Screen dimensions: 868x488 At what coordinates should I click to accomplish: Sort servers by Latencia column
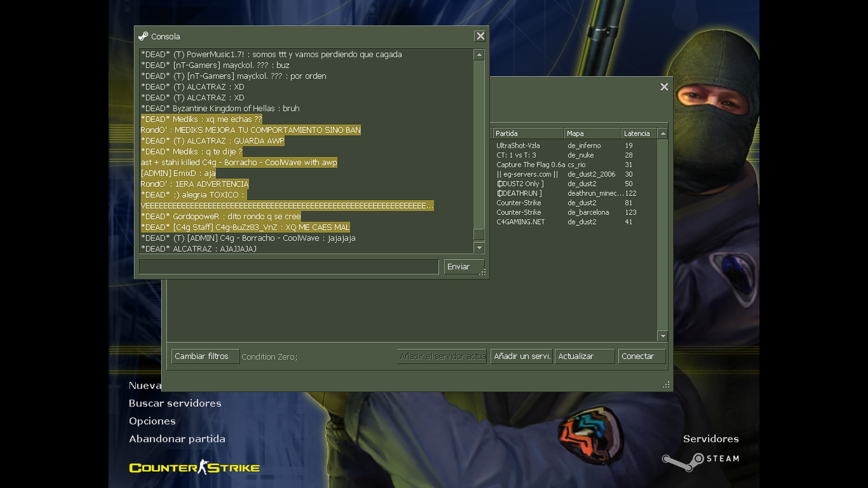pyautogui.click(x=639, y=134)
